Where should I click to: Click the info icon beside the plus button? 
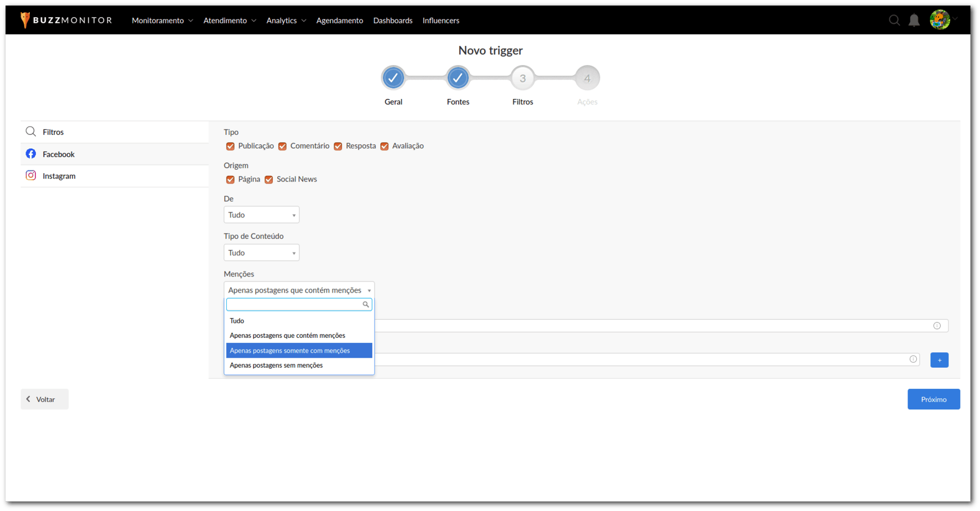coord(913,359)
